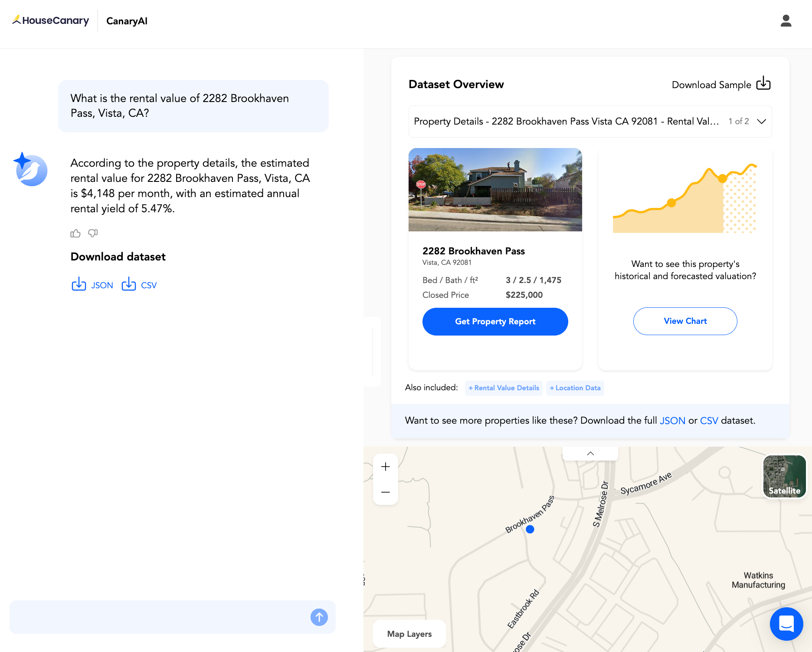
Task: Collapse the map panel chevron
Action: pyautogui.click(x=590, y=453)
